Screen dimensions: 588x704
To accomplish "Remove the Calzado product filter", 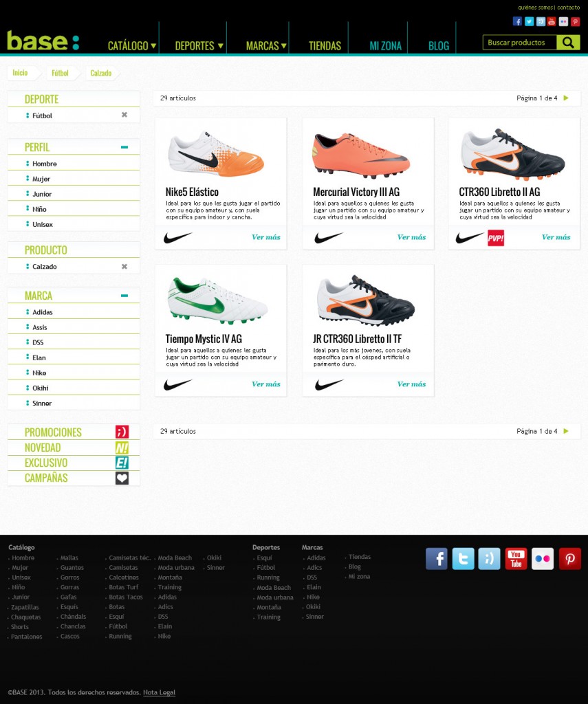I will 124,266.
